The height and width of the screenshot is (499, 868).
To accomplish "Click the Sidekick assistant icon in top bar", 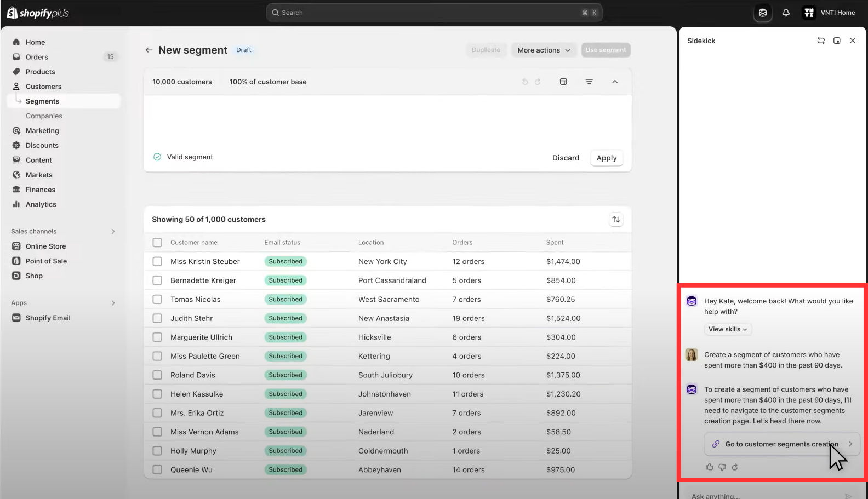I will (763, 13).
